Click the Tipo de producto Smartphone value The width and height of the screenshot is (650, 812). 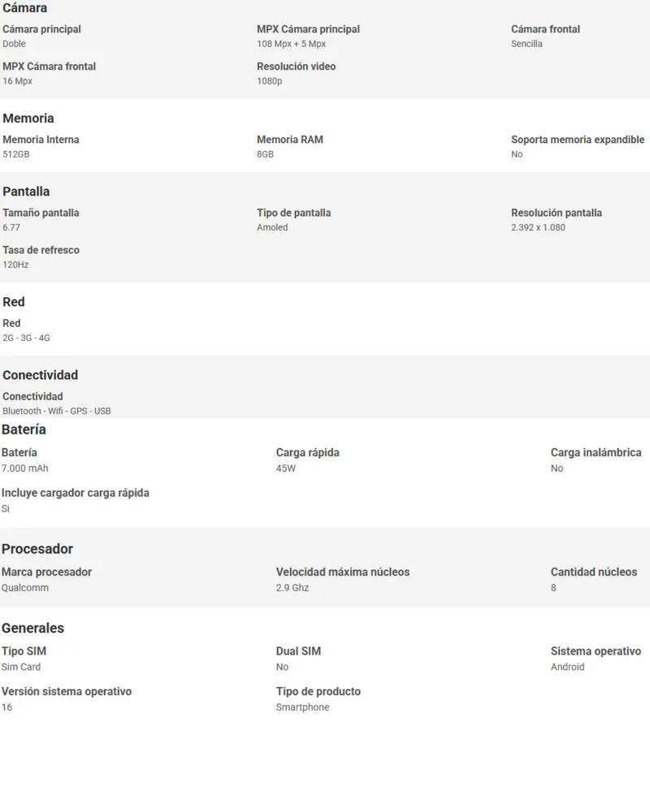click(303, 707)
